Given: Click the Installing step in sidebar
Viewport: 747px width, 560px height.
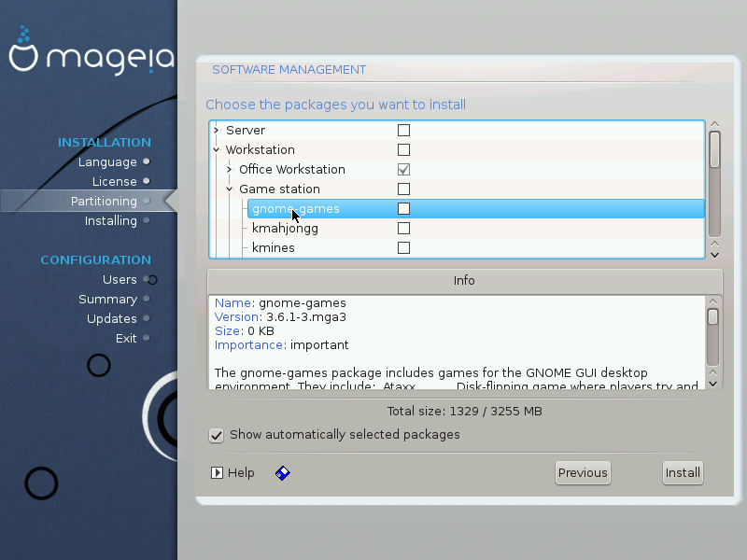Looking at the screenshot, I should coord(110,220).
